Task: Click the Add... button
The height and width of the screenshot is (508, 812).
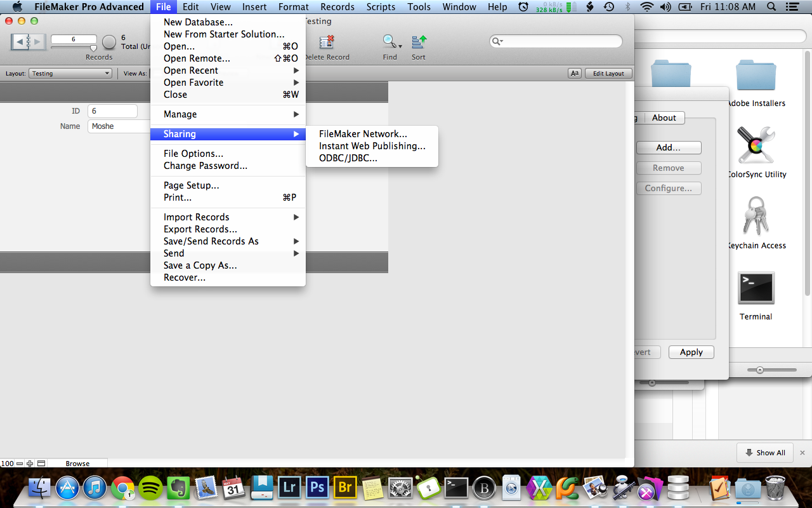Action: (x=669, y=147)
